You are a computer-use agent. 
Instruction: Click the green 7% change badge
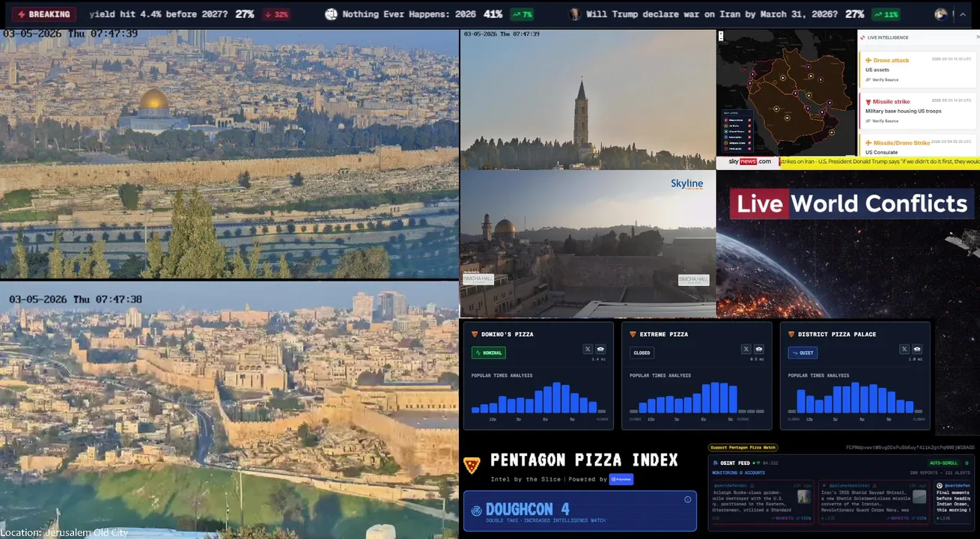point(523,14)
